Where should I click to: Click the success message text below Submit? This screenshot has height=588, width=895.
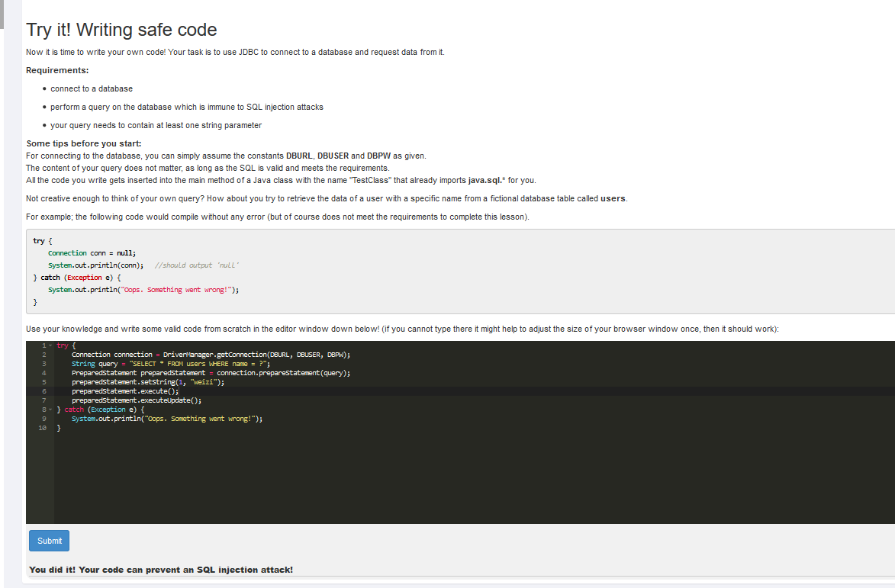(x=161, y=570)
